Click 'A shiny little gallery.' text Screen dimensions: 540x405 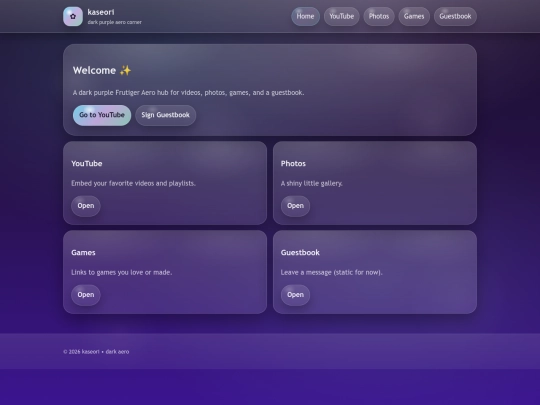click(x=312, y=184)
